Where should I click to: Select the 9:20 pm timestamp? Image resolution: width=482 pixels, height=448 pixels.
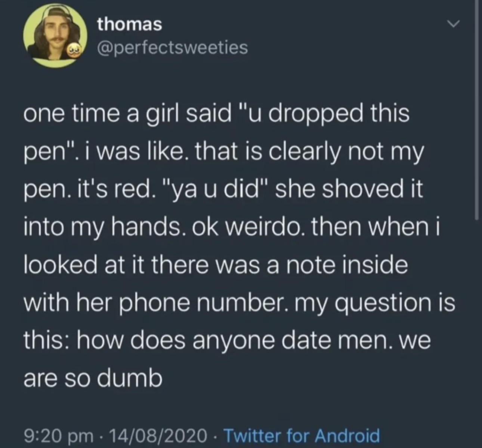click(x=58, y=435)
